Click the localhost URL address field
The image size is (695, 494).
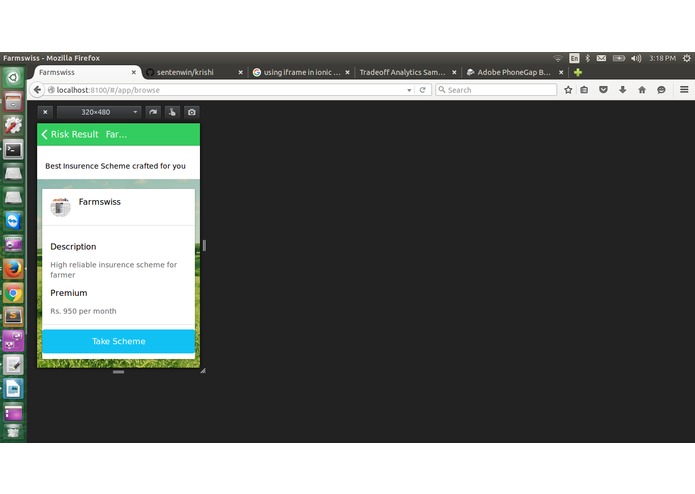[x=226, y=90]
